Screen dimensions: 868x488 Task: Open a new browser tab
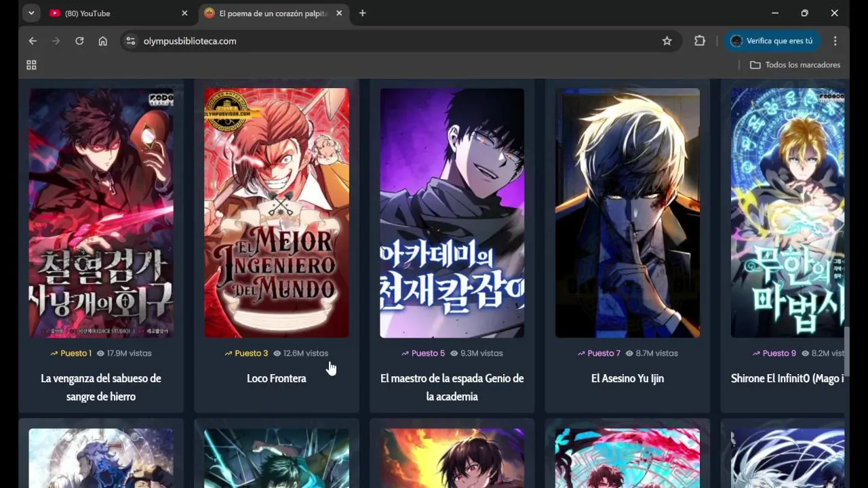point(362,13)
